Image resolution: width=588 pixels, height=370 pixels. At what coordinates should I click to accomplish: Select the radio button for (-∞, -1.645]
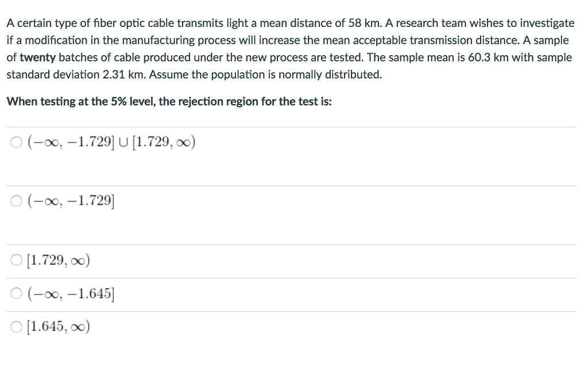[16, 293]
